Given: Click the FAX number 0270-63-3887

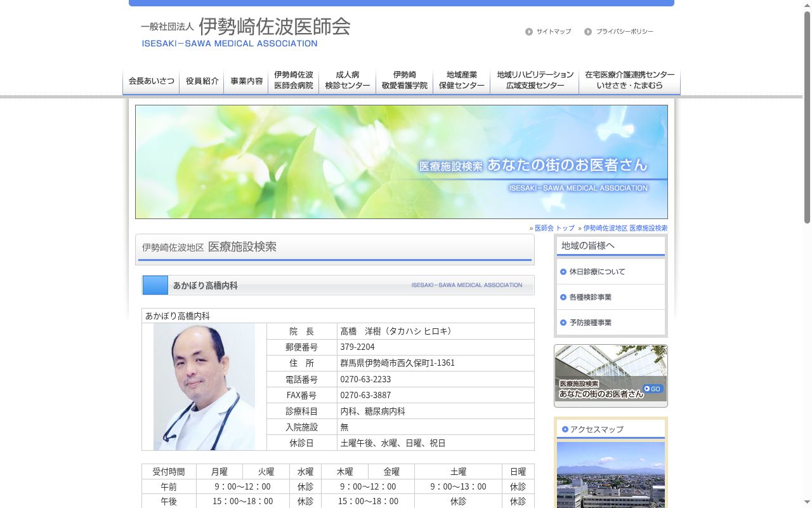Looking at the screenshot, I should 365,395.
